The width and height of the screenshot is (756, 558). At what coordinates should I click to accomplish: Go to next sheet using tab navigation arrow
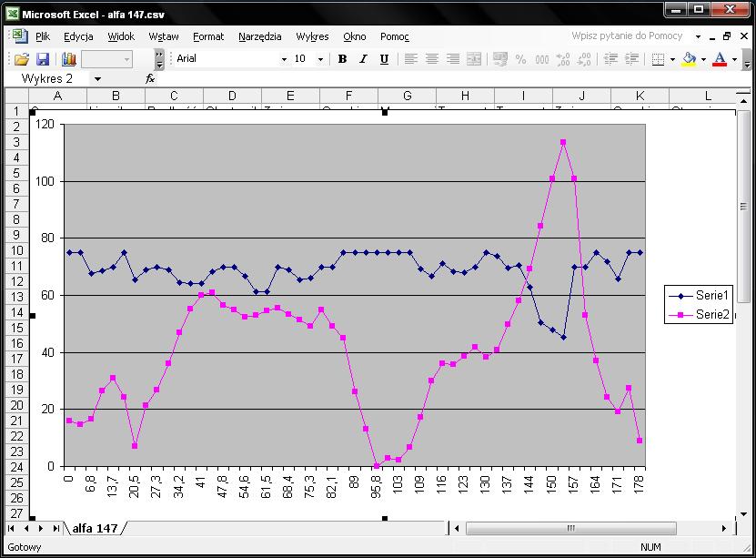(41, 528)
